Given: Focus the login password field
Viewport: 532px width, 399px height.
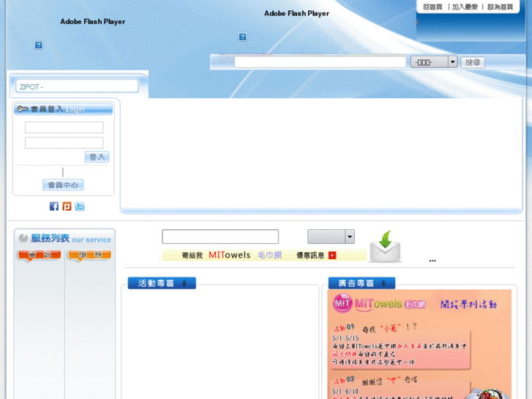Looking at the screenshot, I should (64, 143).
